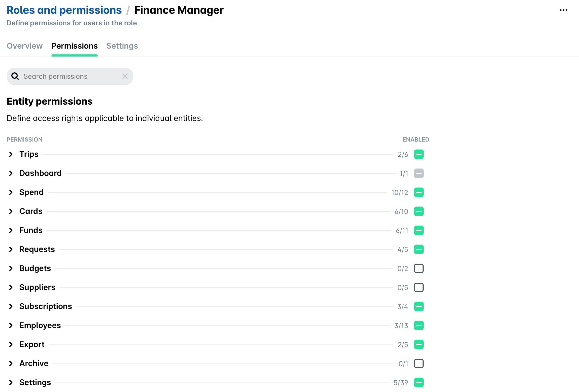
Task: Enable all Suppliers permissions checkbox
Action: (419, 287)
